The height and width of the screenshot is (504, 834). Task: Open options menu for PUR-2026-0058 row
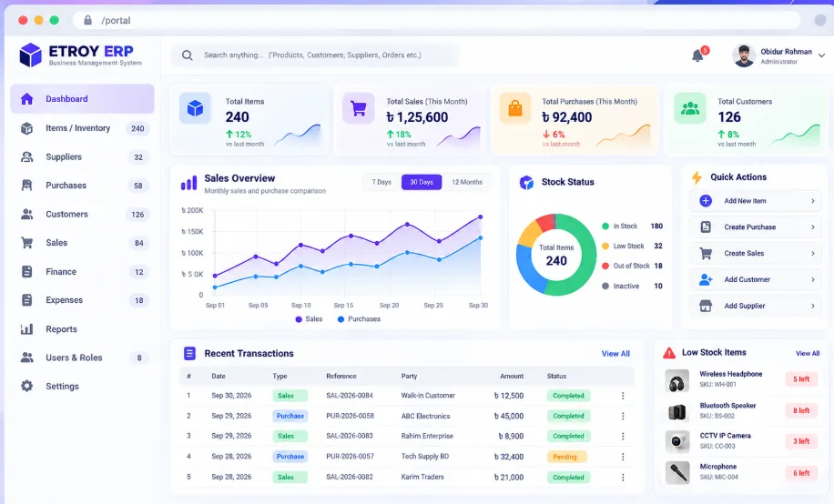point(623,416)
